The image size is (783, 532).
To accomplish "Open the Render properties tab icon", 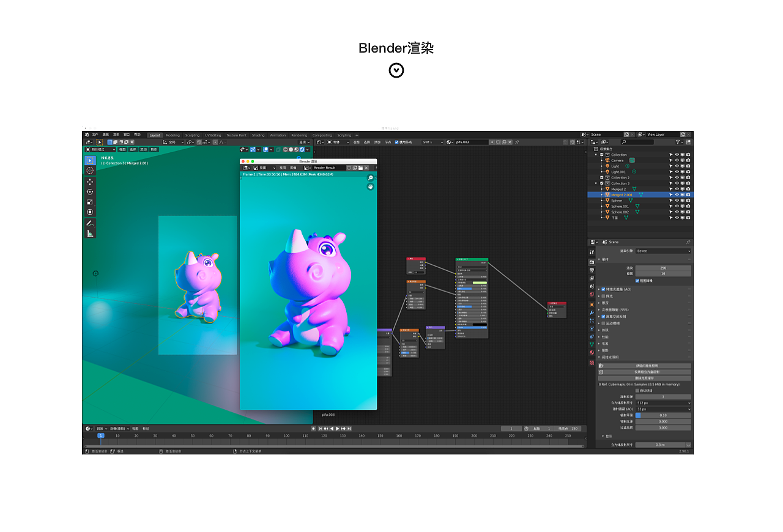I will coord(592,262).
